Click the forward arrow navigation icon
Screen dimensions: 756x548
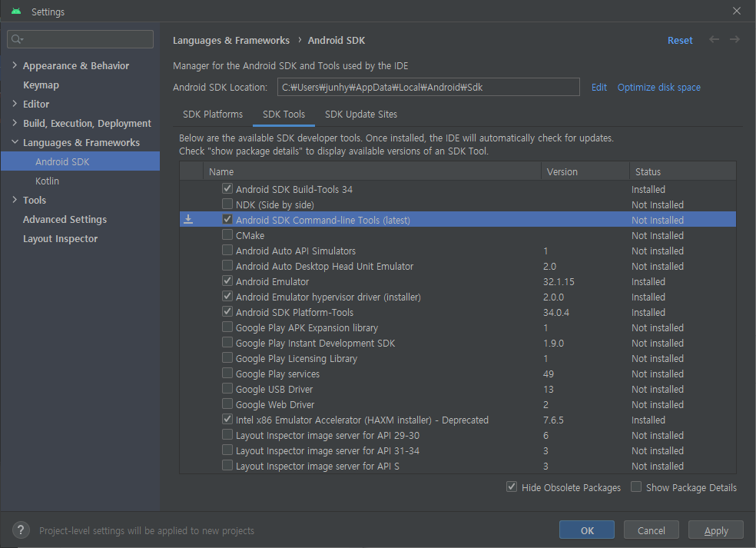tap(734, 39)
